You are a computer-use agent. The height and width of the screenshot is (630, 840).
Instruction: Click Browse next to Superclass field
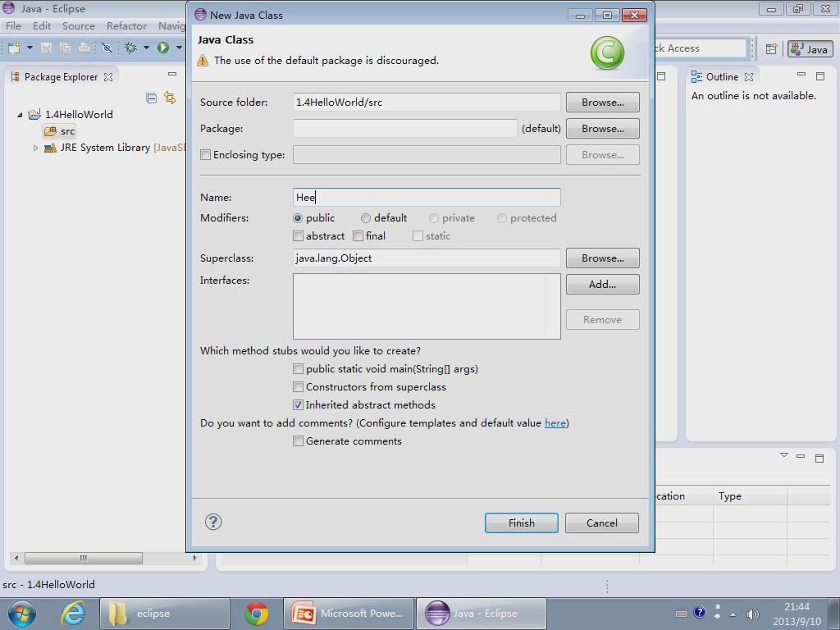click(603, 258)
